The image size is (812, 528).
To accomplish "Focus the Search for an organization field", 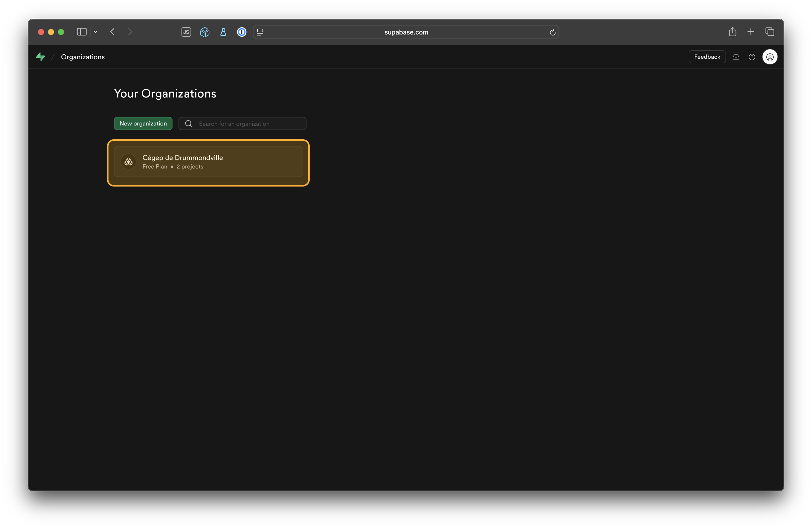I will [242, 123].
